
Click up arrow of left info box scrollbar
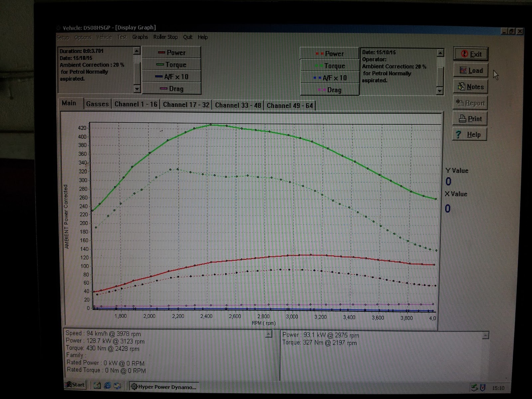click(x=137, y=51)
